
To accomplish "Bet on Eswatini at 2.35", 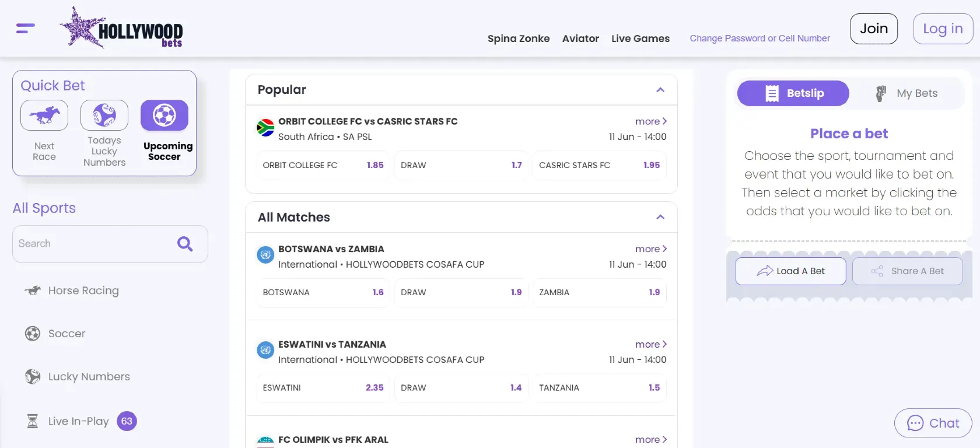I will coord(323,388).
